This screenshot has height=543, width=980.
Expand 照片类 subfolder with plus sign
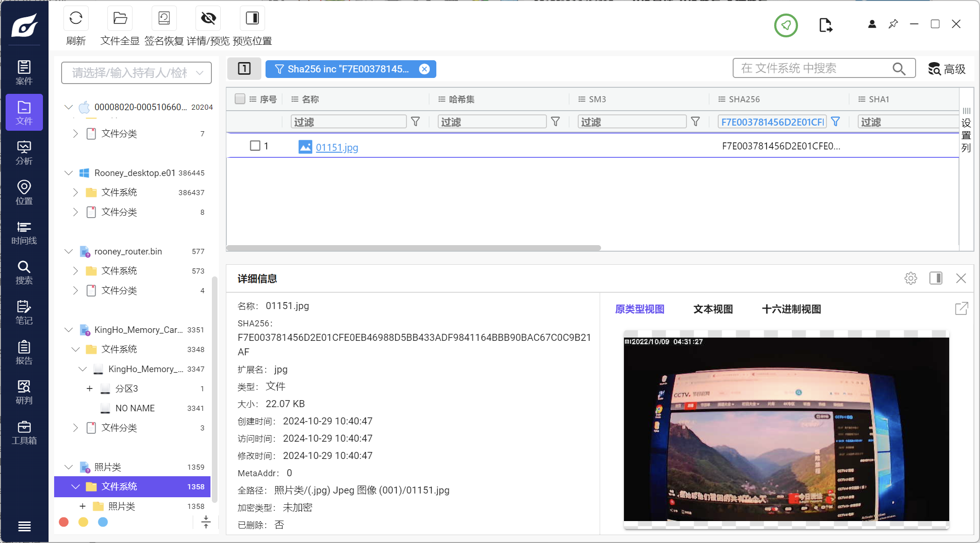coord(83,506)
